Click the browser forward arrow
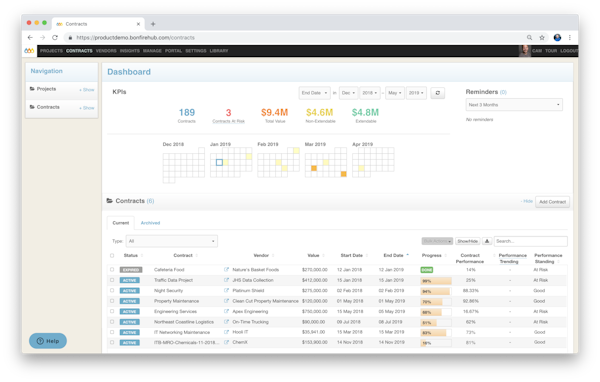Viewport: 600px width, 382px height. [42, 38]
